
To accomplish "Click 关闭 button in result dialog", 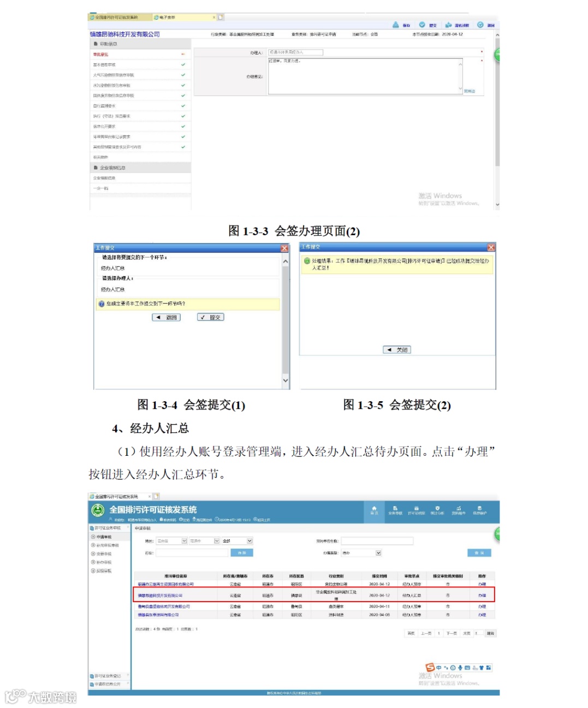I will tap(397, 350).
